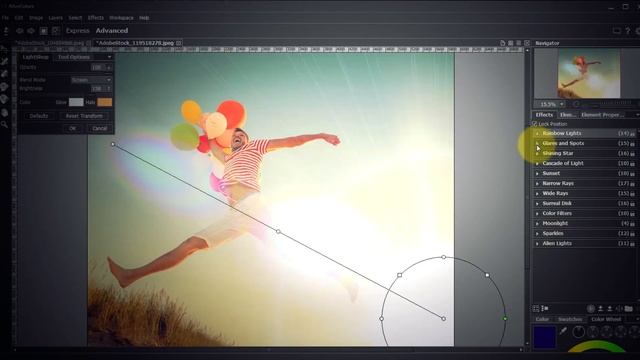This screenshot has height=360, width=640.
Task: Select the zoom magnifier tool in left toolbar
Action: (4, 124)
